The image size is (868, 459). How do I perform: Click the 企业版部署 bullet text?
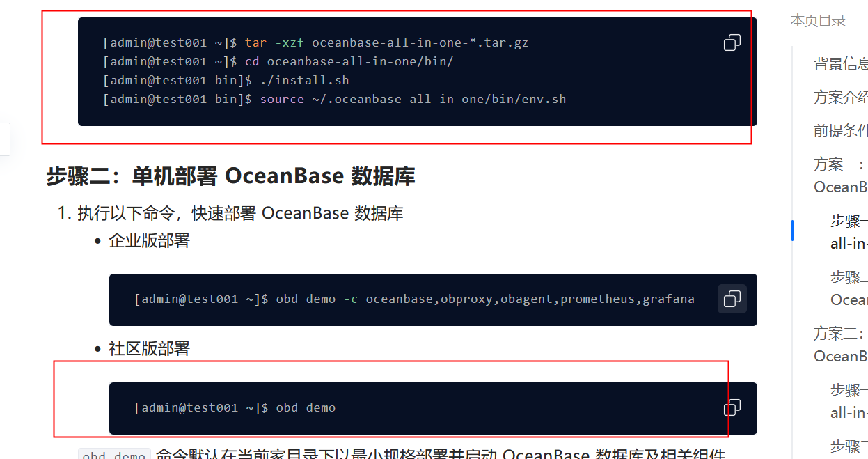click(x=149, y=241)
